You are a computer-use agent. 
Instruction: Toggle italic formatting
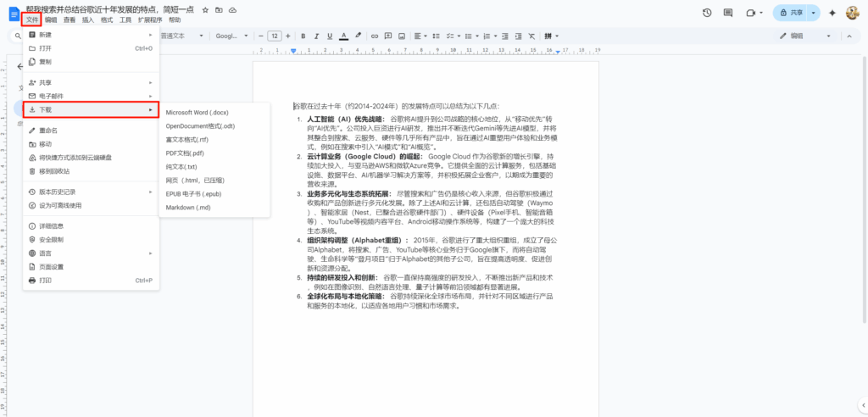[317, 36]
